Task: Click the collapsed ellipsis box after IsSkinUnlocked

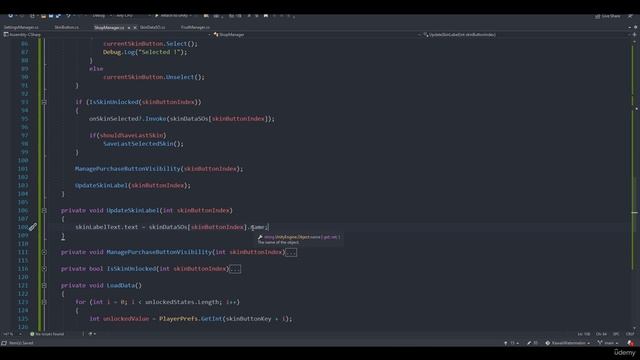Action: click(x=235, y=269)
